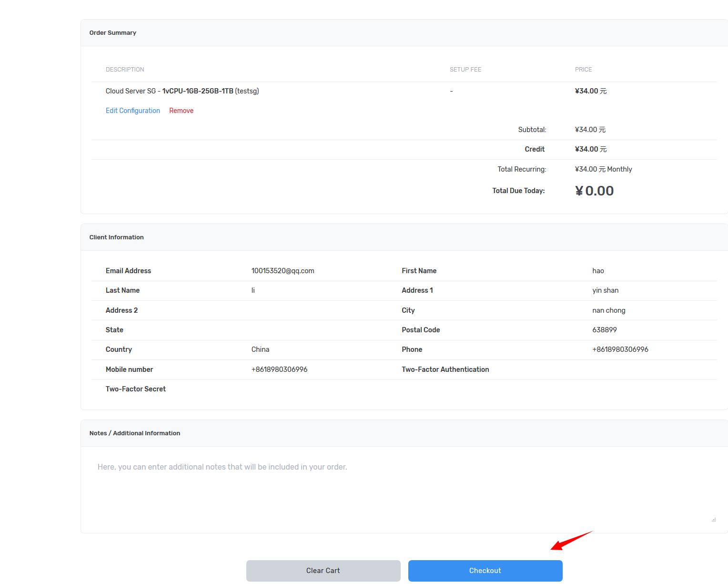The height and width of the screenshot is (584, 728).
Task: Click the Mobile number value
Action: [x=279, y=369]
